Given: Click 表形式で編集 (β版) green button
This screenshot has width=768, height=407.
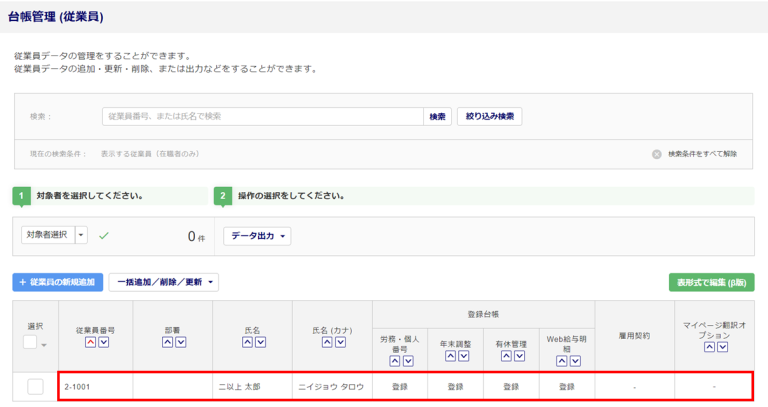Looking at the screenshot, I should tap(711, 282).
